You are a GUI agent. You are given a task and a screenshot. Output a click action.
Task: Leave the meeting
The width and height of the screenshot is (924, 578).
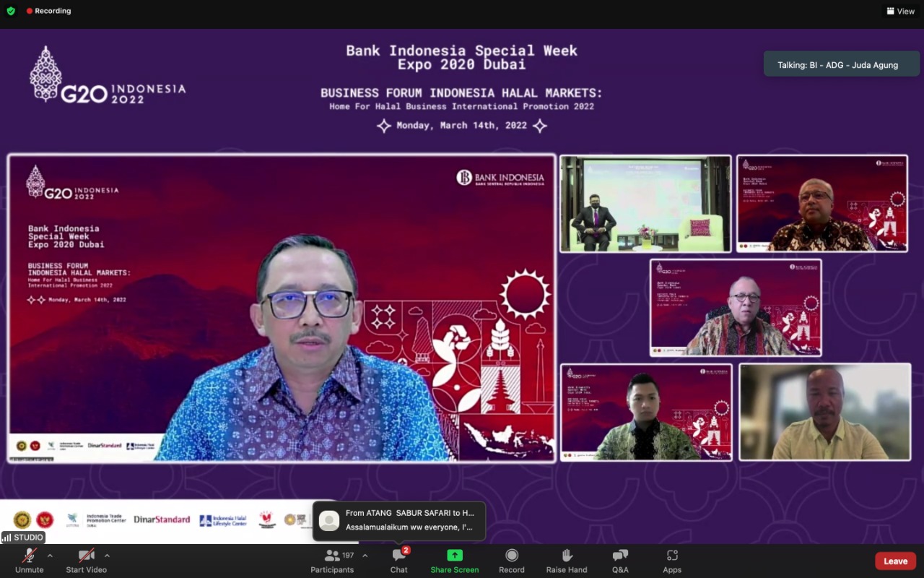(895, 561)
